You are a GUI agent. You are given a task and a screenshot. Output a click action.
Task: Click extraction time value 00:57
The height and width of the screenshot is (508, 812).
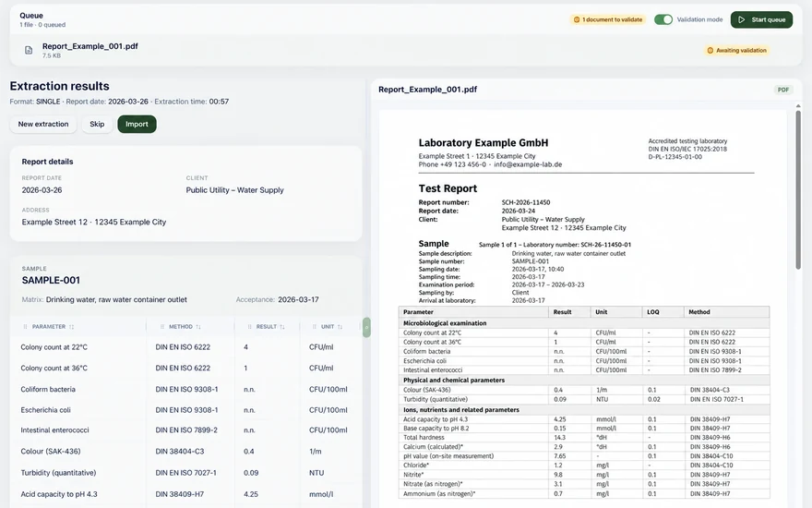[x=219, y=102]
